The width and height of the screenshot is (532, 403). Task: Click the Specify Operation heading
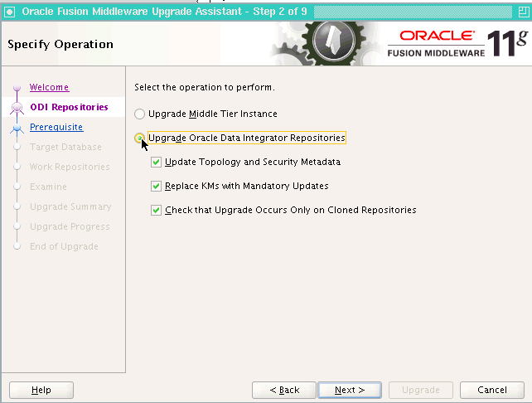[60, 44]
